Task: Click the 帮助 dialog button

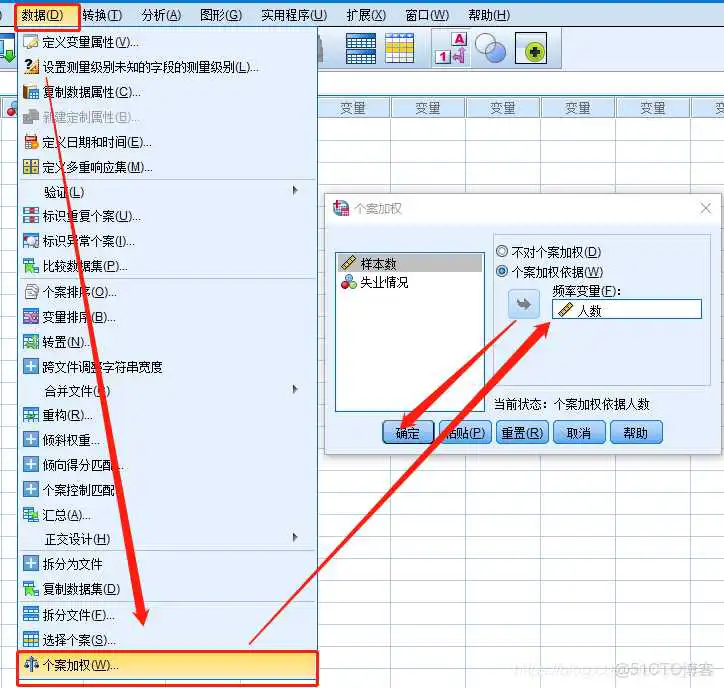Action: coord(636,433)
